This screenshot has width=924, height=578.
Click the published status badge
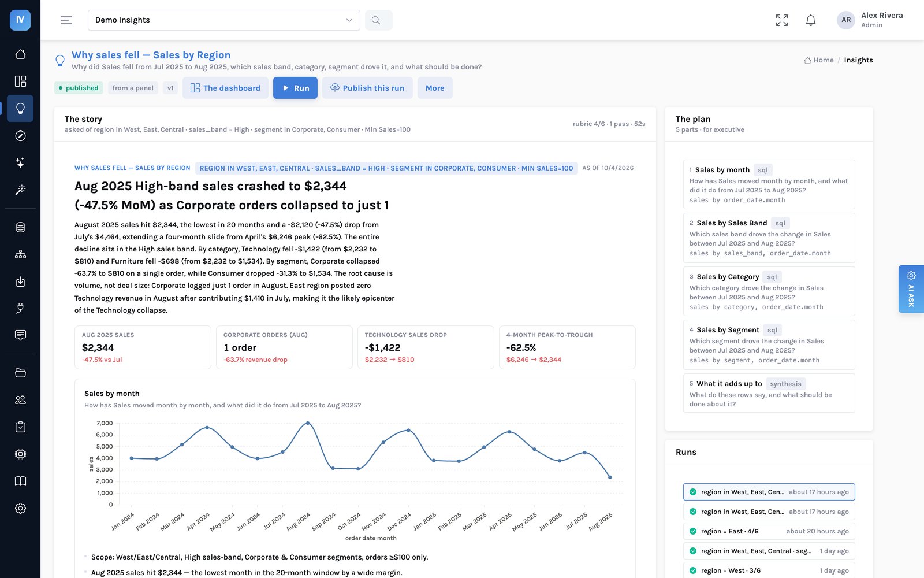[79, 88]
